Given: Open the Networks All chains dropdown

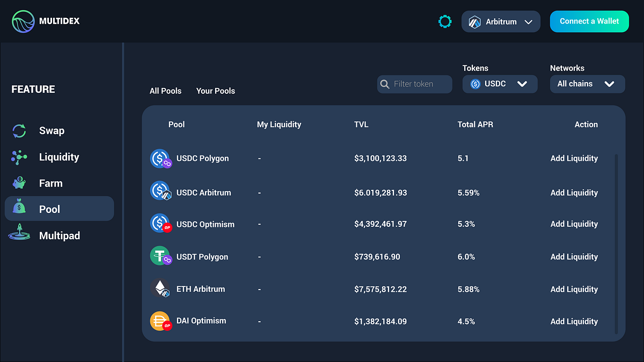Looking at the screenshot, I should pyautogui.click(x=587, y=84).
